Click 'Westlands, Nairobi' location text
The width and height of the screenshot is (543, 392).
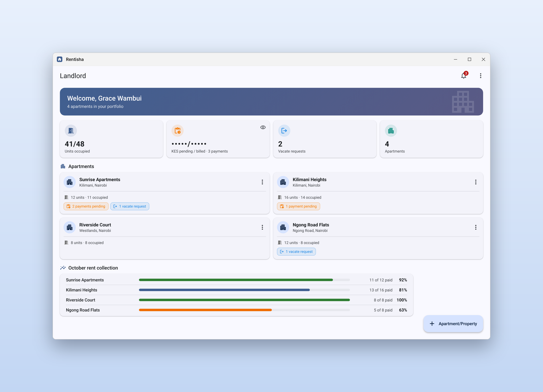click(x=95, y=230)
